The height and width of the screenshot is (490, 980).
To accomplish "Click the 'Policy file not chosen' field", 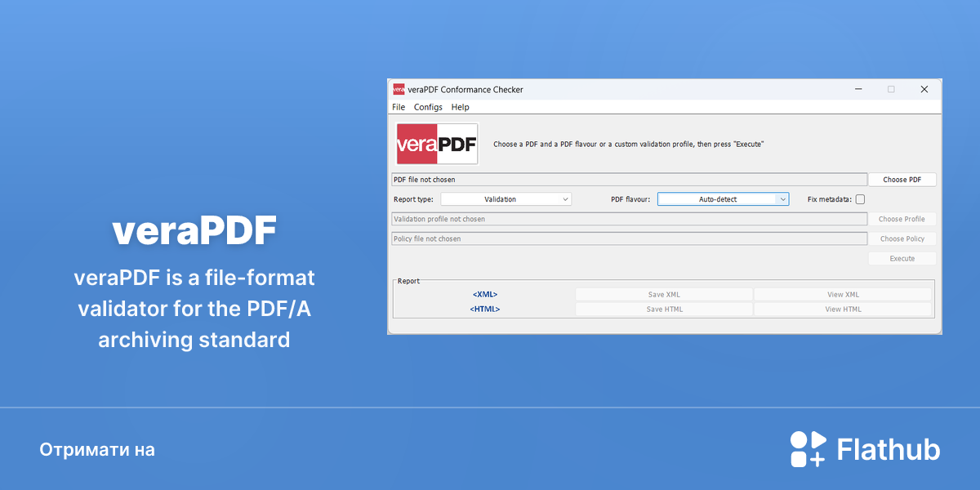I will (629, 238).
